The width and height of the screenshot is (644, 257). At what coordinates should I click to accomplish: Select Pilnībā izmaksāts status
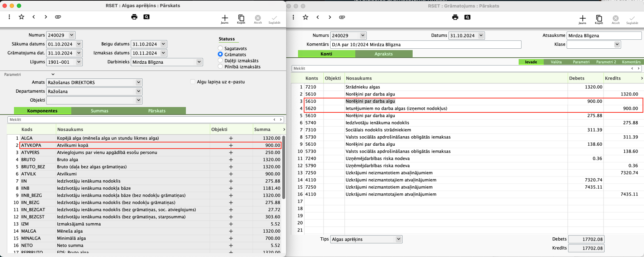tap(220, 67)
